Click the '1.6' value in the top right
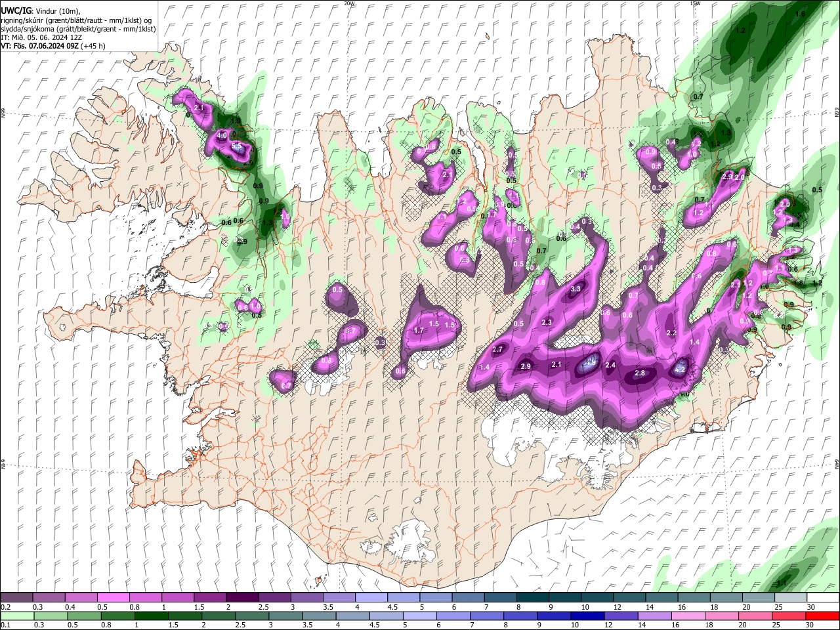Screen dimensions: 840x630 800,14
